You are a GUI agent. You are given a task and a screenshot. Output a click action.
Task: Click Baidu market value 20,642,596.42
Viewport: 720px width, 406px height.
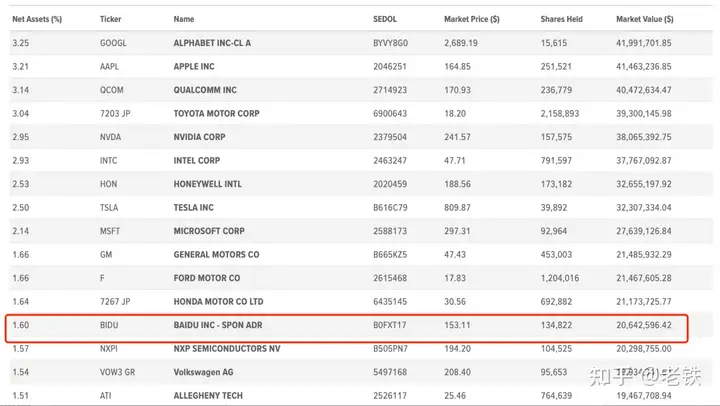644,325
